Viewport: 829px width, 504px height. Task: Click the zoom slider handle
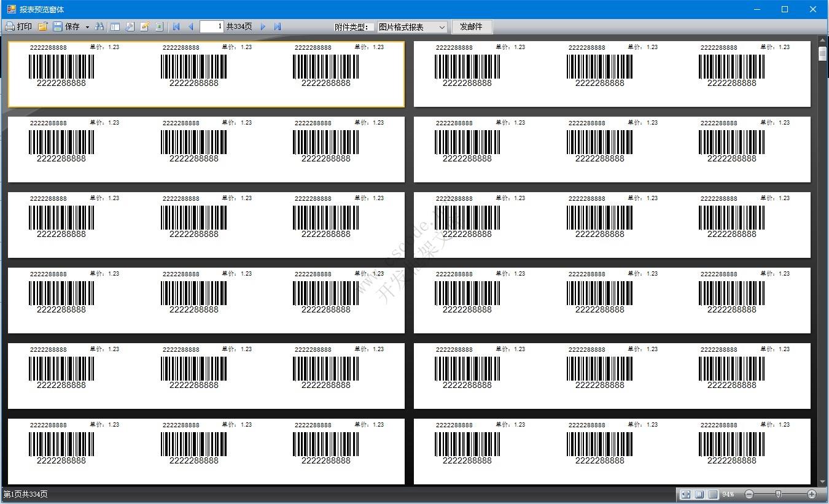tap(778, 494)
